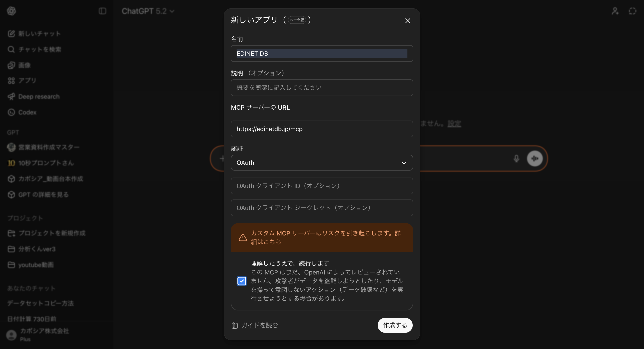Open Codex from the sidebar
This screenshot has height=349, width=644.
[x=27, y=112]
